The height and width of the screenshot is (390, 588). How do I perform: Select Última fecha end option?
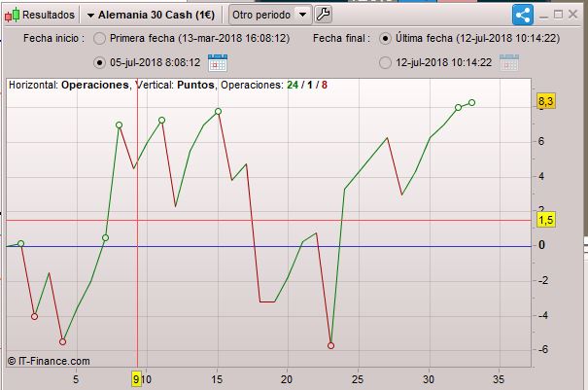(385, 38)
